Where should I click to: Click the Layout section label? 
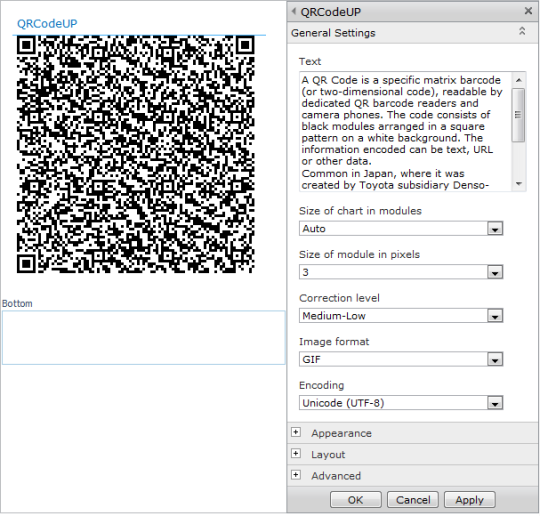[x=328, y=455]
